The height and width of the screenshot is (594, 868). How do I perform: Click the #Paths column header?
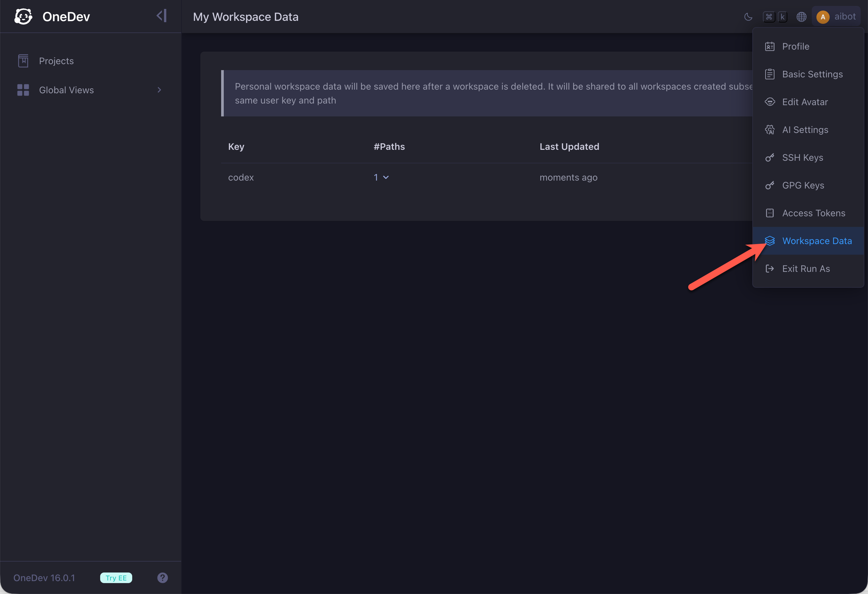click(x=389, y=147)
